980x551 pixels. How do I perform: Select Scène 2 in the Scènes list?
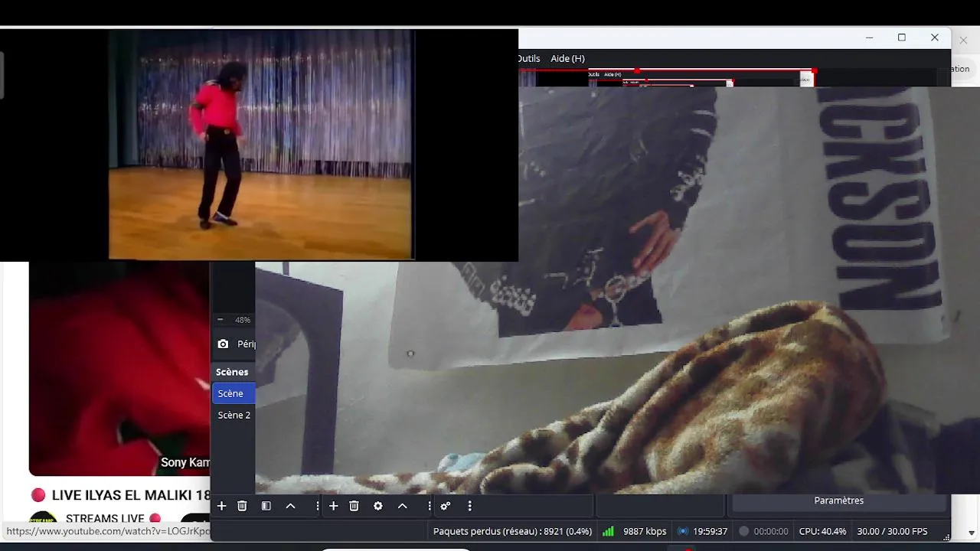point(234,415)
